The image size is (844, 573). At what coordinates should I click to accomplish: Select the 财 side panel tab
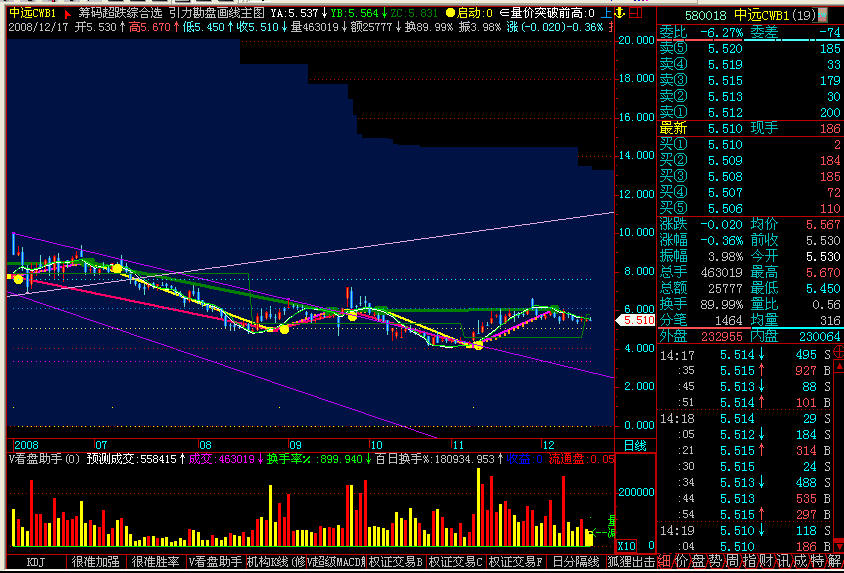(766, 561)
